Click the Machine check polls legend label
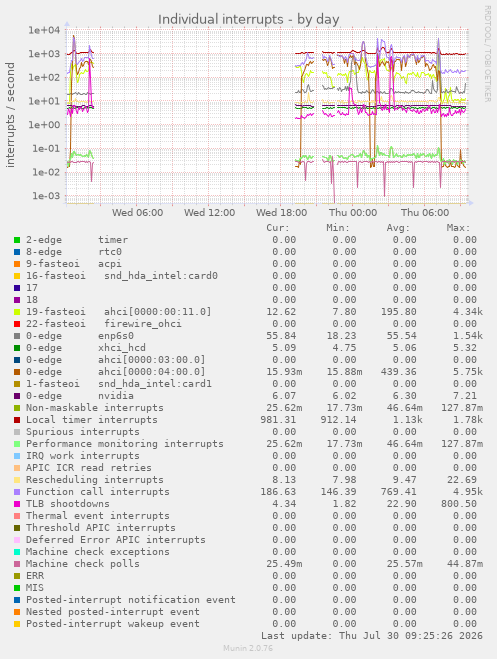 pyautogui.click(x=83, y=564)
